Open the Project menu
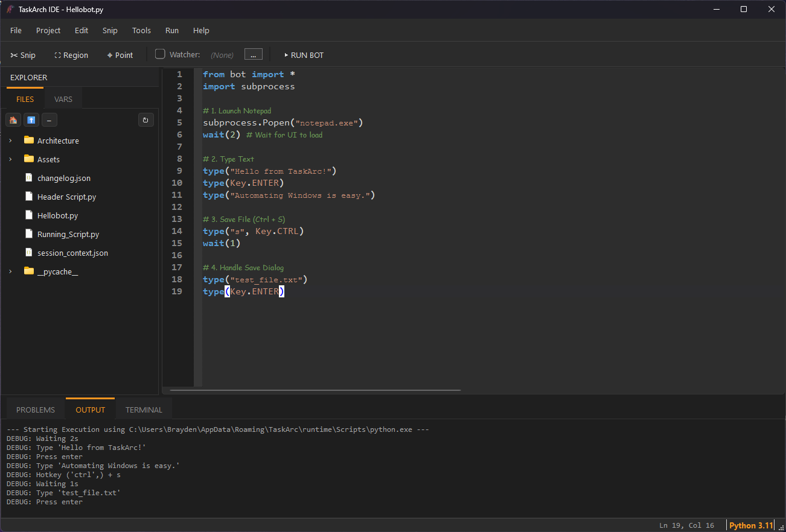Viewport: 786px width, 532px height. coord(48,30)
